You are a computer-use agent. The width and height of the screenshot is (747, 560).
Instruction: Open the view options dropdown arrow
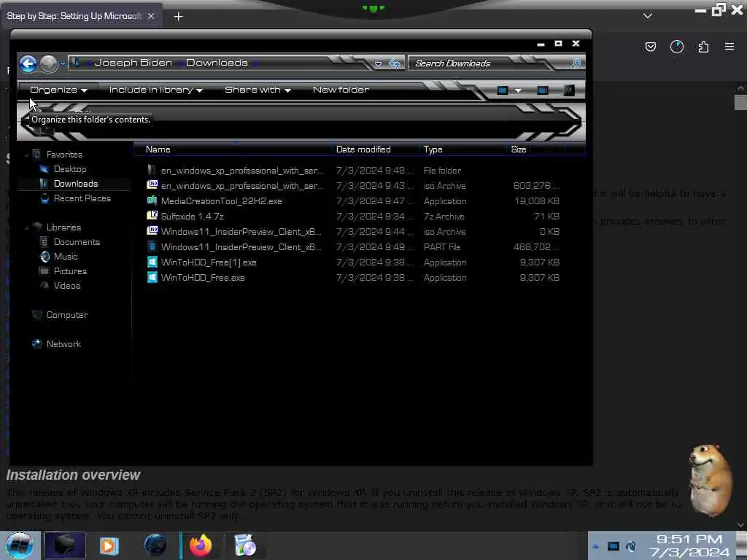[518, 90]
